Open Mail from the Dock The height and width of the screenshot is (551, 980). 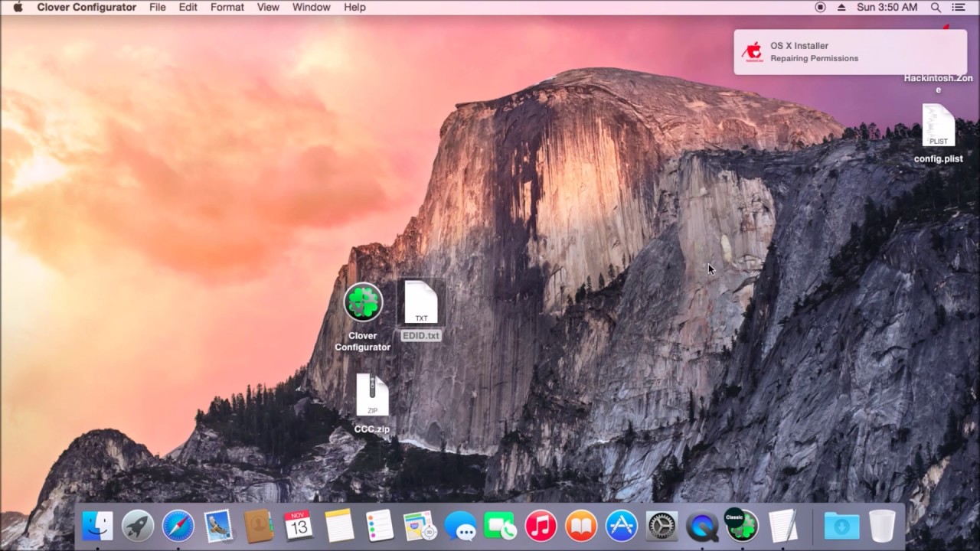click(x=218, y=526)
